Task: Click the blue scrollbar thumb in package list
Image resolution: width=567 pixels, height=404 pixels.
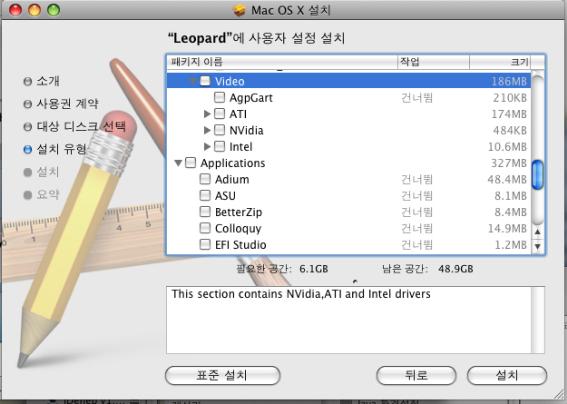Action: (x=538, y=175)
